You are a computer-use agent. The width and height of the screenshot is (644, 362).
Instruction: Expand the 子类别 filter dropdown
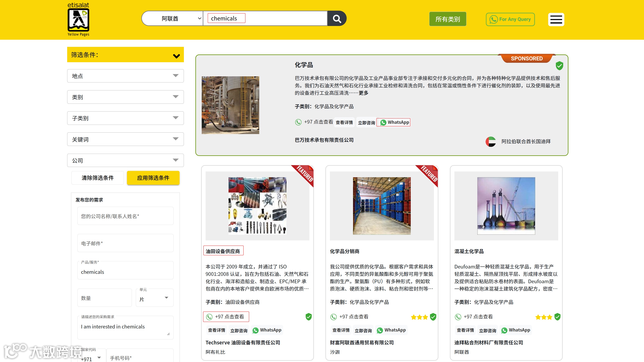pos(125,118)
